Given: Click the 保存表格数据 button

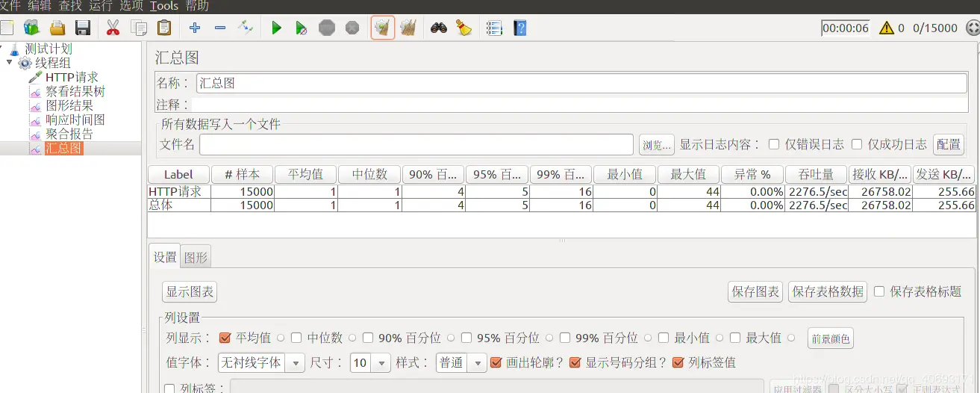Looking at the screenshot, I should 828,292.
